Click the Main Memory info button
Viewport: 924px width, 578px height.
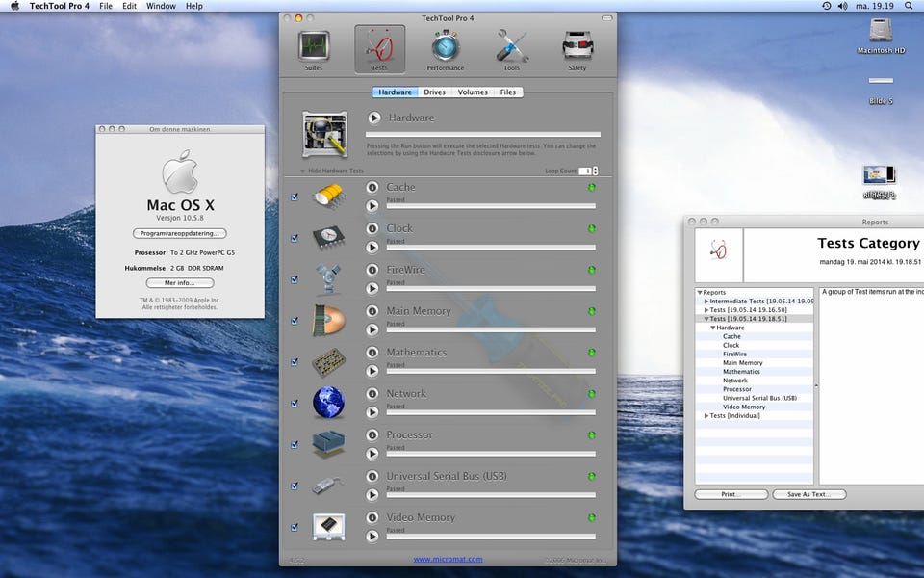point(372,311)
